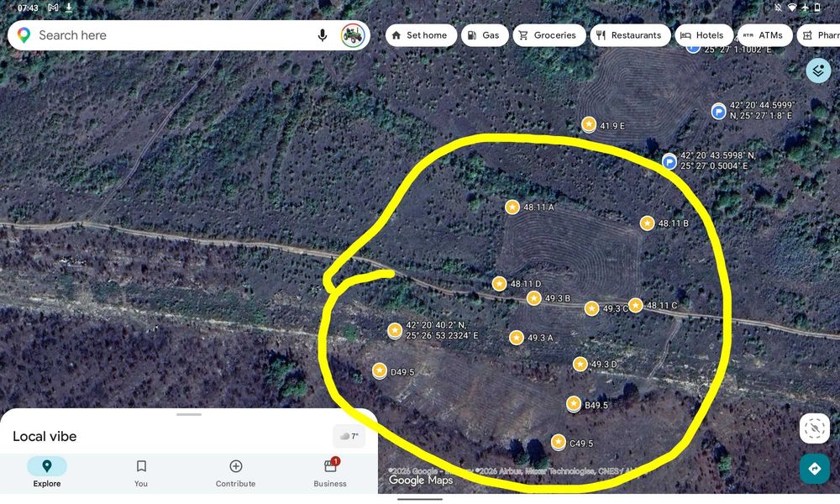Select the 48.11 D starred marker
840x504 pixels.
pyautogui.click(x=499, y=283)
